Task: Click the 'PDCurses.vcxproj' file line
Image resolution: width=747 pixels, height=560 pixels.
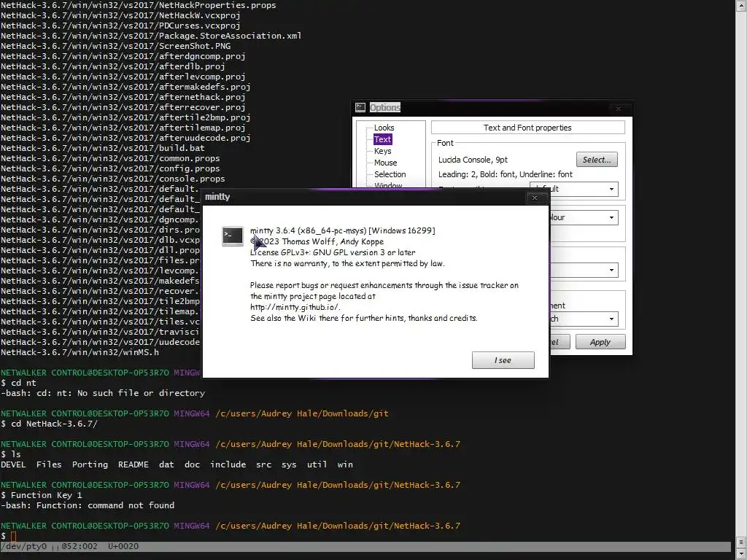Action: (120, 26)
